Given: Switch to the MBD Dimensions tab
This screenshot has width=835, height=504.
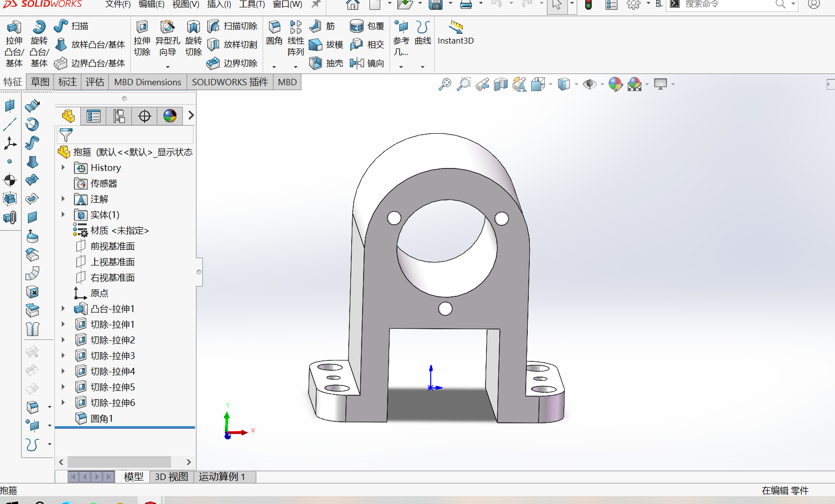Looking at the screenshot, I should tap(148, 82).
